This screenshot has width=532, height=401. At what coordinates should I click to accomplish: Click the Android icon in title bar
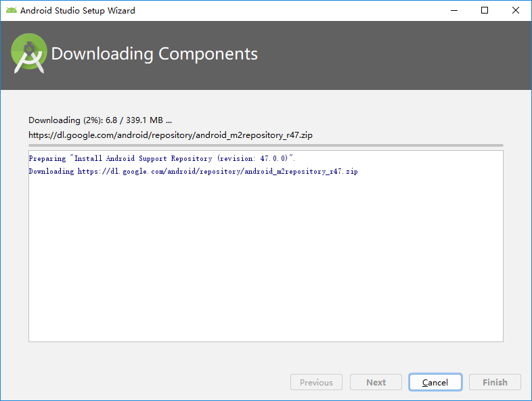(12, 11)
